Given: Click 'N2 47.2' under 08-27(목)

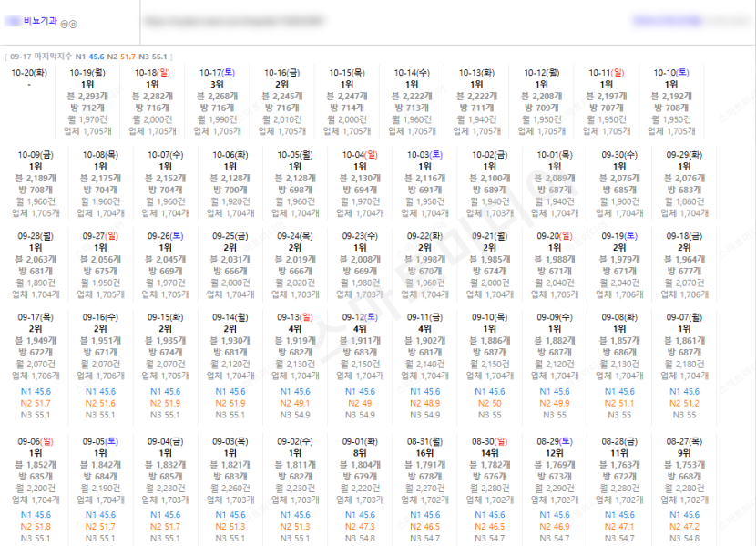Looking at the screenshot, I should pos(684,526).
